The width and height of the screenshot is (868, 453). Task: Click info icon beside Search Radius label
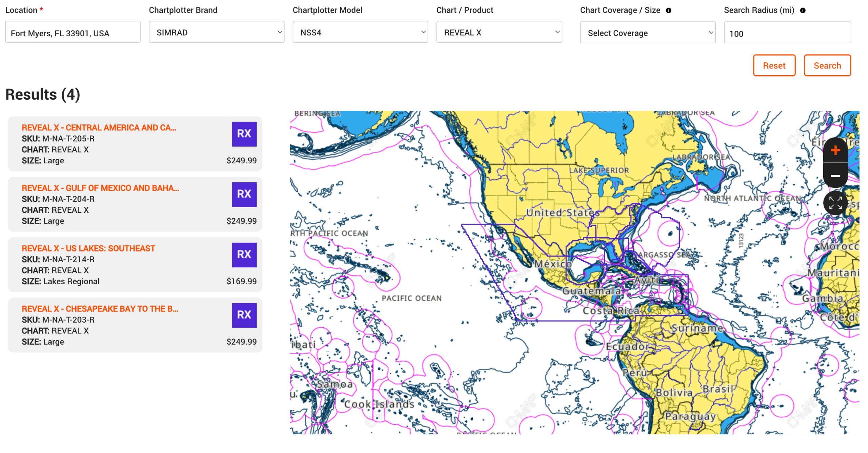pyautogui.click(x=802, y=11)
